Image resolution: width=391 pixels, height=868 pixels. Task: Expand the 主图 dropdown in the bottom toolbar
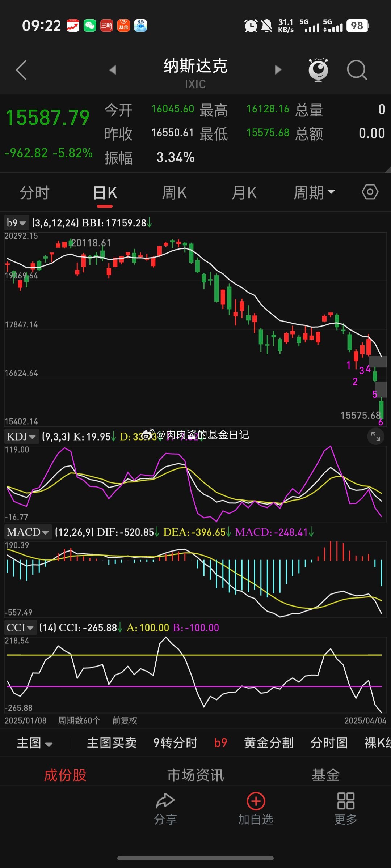coord(35,743)
